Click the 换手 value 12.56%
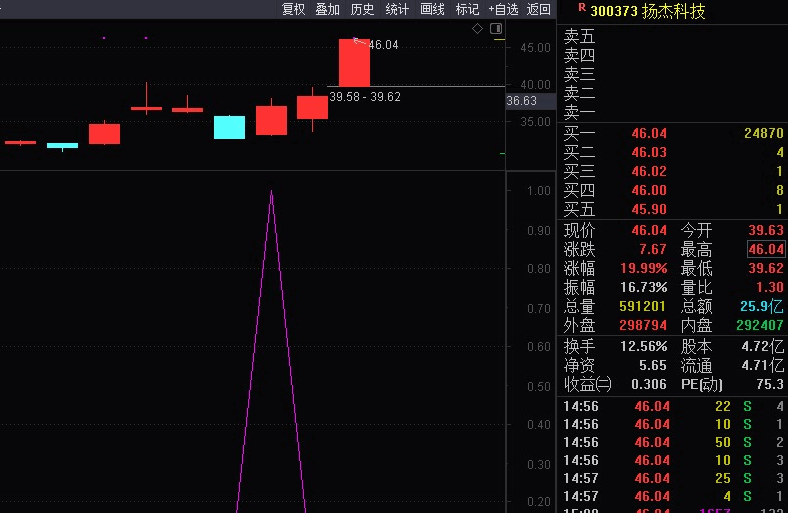Viewport: 788px width, 513px height. 644,346
